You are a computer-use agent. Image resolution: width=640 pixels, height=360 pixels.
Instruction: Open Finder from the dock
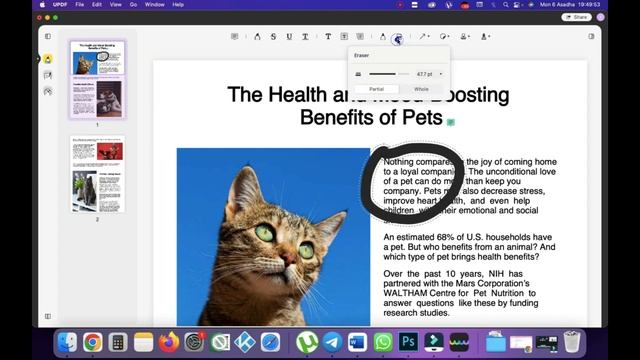coord(67,342)
